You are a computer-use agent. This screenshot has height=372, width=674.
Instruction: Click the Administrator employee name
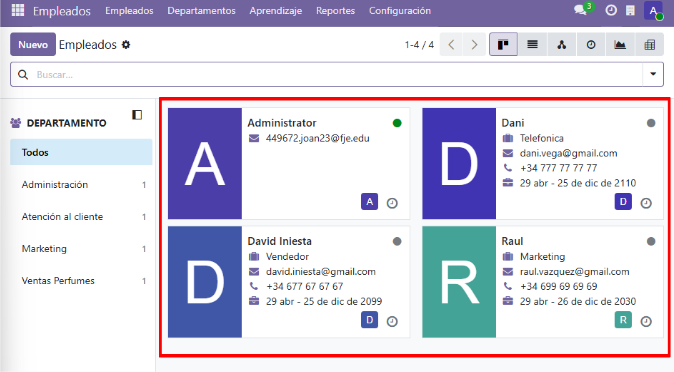[282, 123]
